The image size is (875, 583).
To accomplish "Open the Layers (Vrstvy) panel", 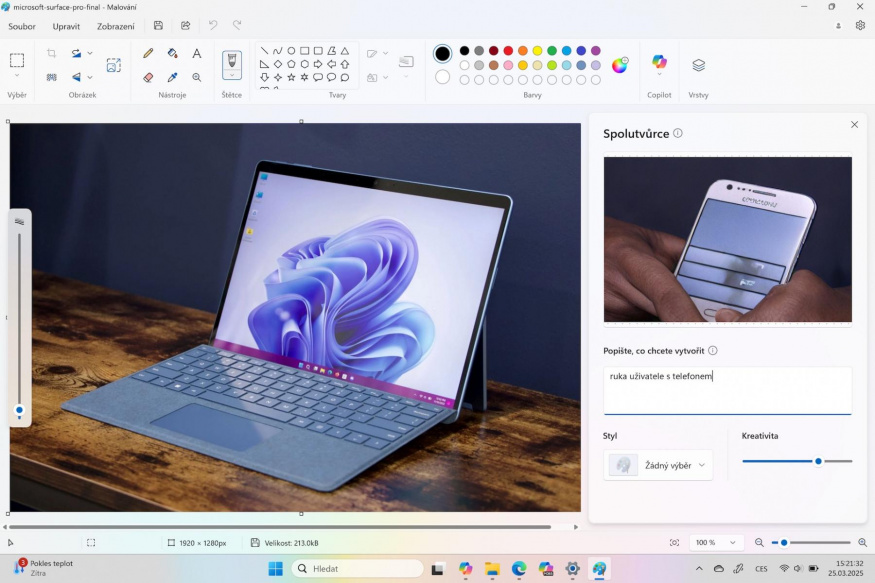I will point(698,65).
